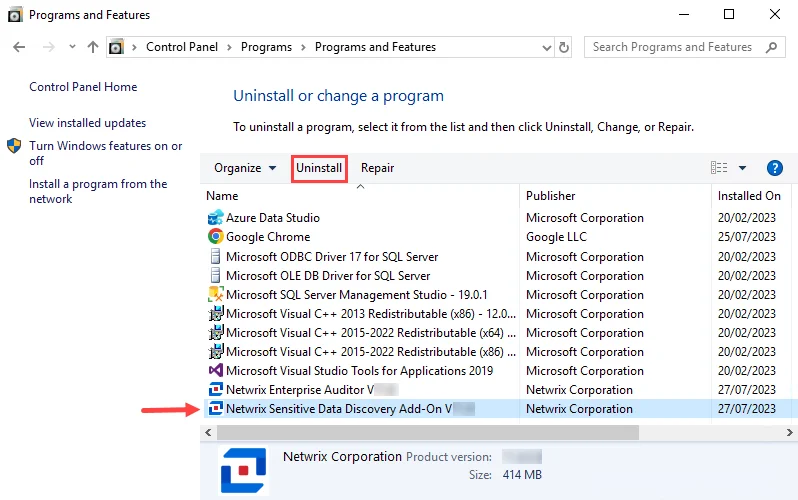798x500 pixels.
Task: Sort by the Installed On column header
Action: point(749,196)
